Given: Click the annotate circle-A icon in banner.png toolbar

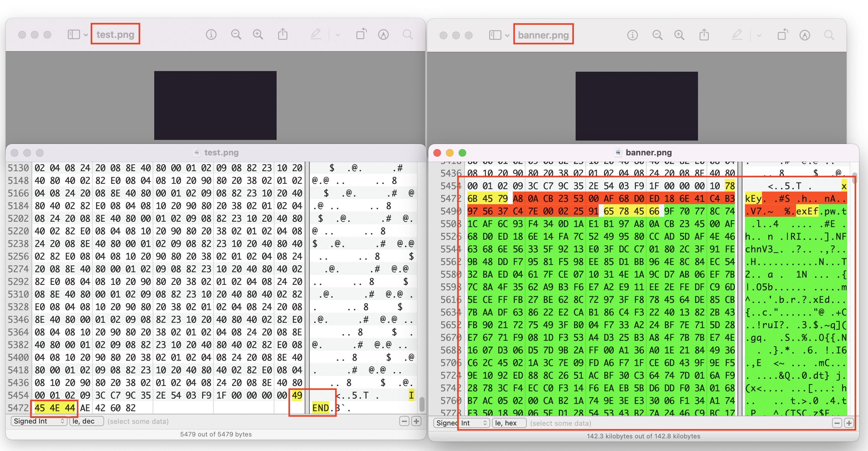Looking at the screenshot, I should 805,35.
